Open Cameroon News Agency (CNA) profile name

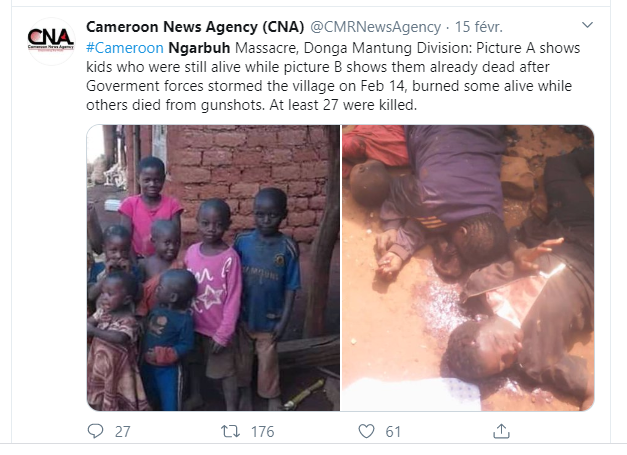(195, 27)
